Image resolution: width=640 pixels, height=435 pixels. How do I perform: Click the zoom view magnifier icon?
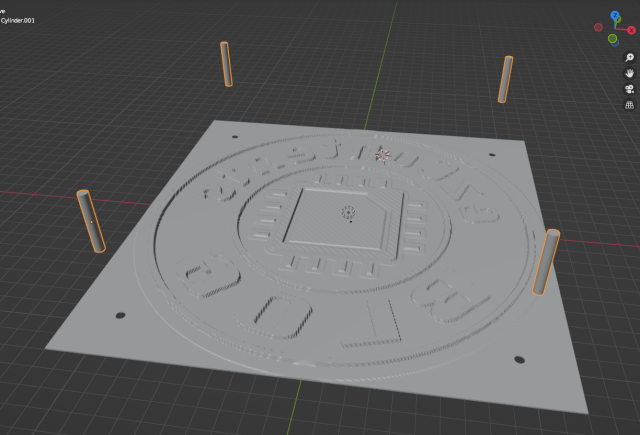(630, 58)
